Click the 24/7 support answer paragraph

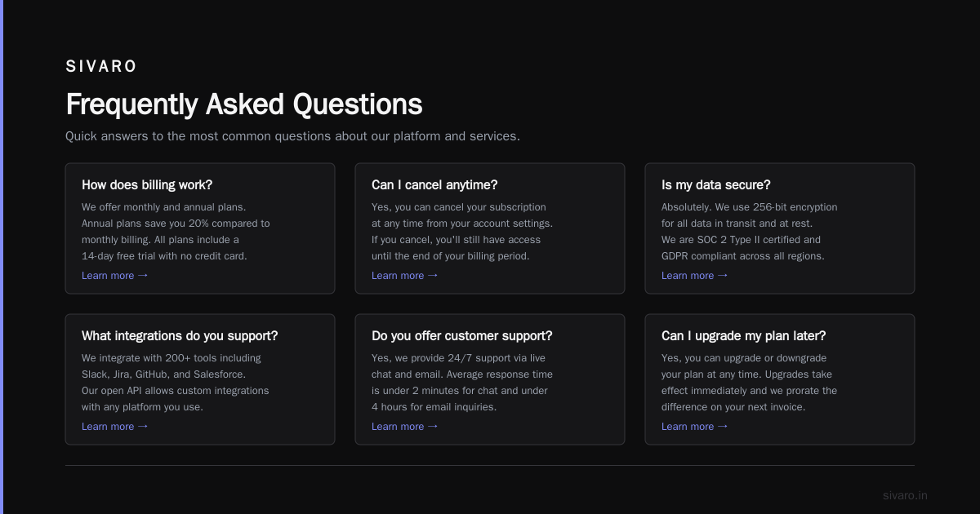click(462, 383)
